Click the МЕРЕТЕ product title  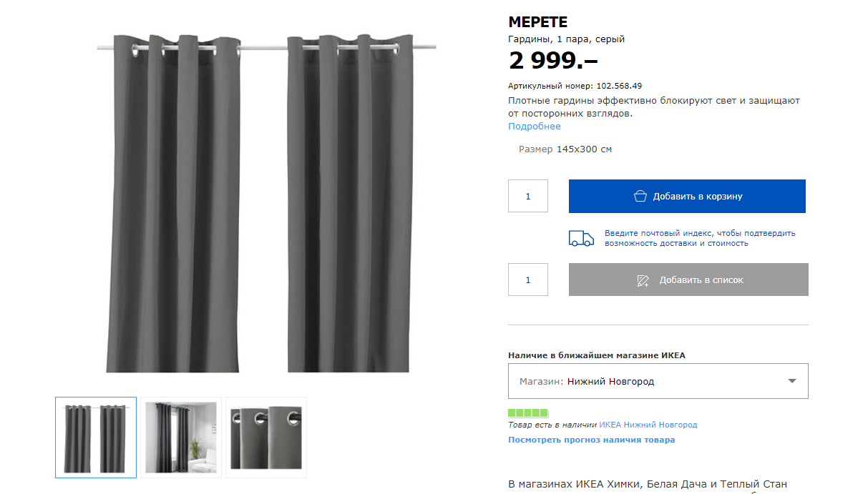tap(537, 23)
